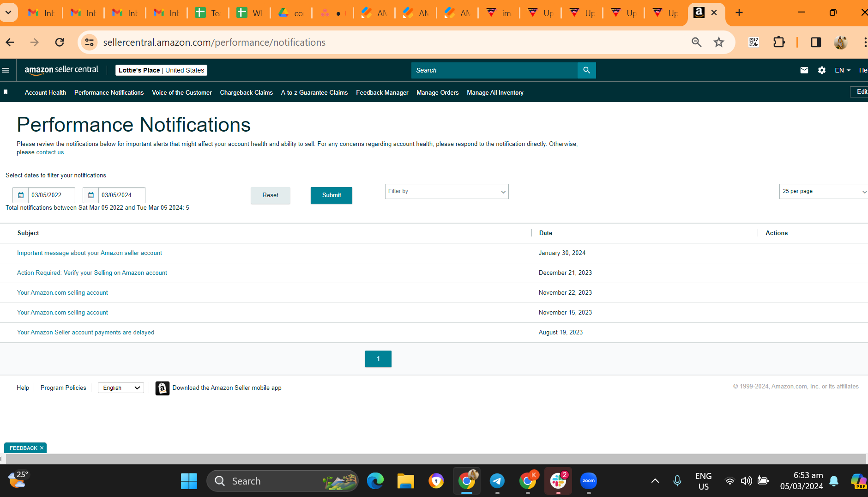Open Manage All Inventory

coord(495,92)
